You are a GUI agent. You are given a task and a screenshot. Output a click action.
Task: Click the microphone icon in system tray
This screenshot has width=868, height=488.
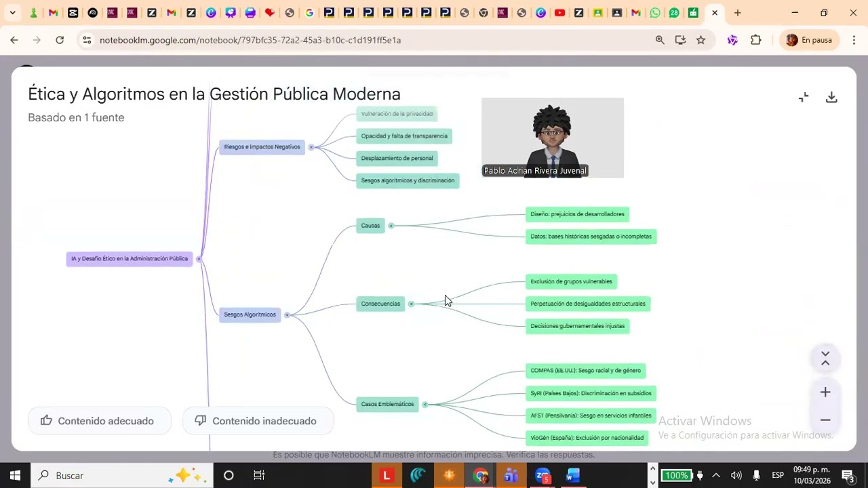pos(756,476)
